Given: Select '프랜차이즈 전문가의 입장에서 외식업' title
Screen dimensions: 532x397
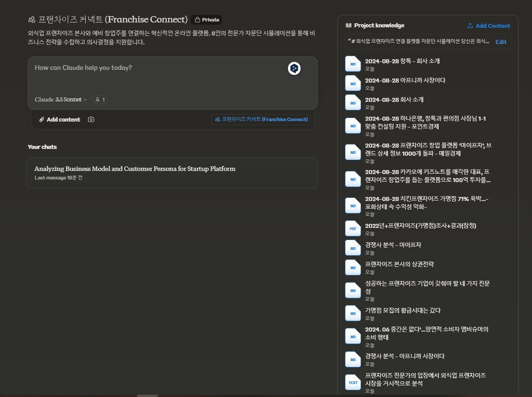Looking at the screenshot, I should [x=425, y=380].
